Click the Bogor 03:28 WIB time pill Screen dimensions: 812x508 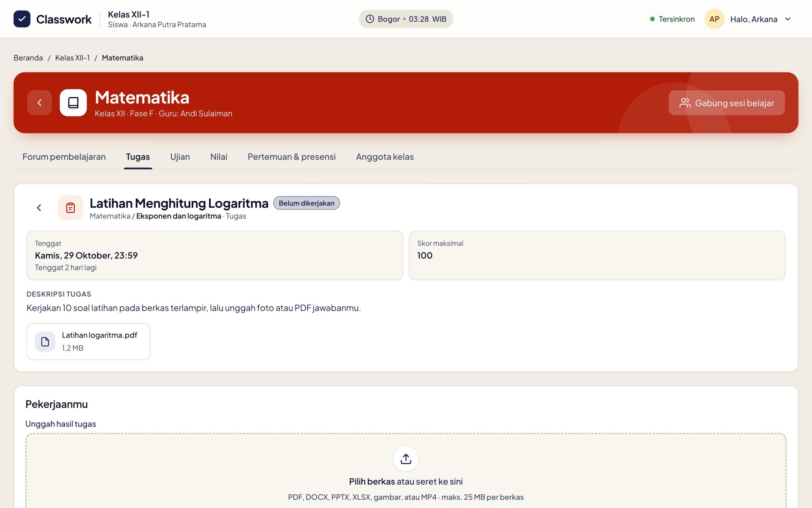[x=406, y=19]
